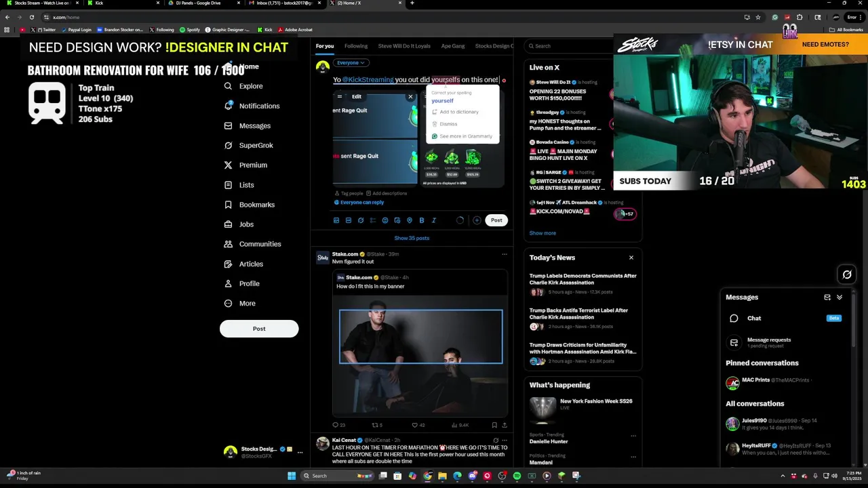Open Message requests
The image size is (868, 488).
[x=785, y=342]
